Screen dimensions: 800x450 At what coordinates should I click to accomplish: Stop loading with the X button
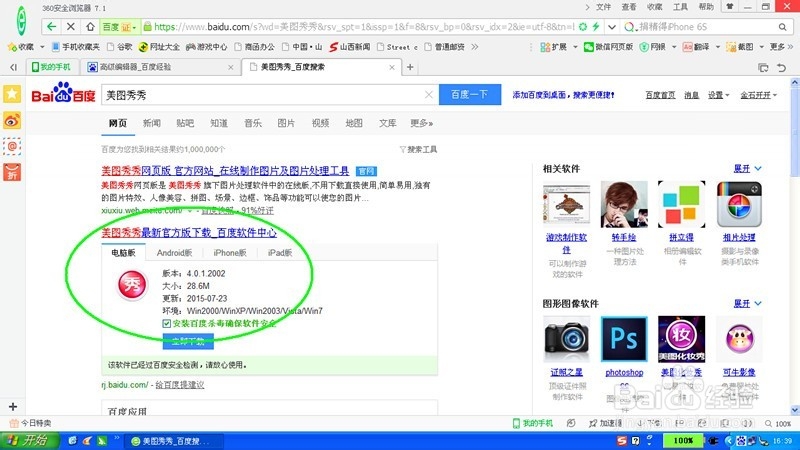pyautogui.click(x=71, y=27)
